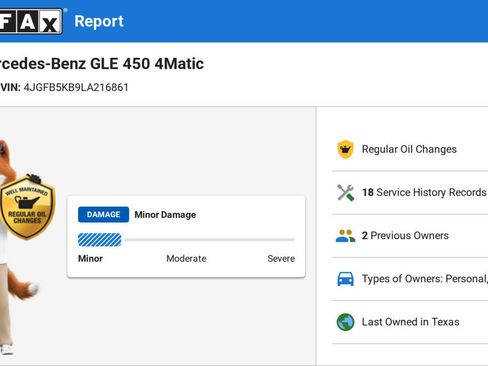This screenshot has width=488, height=366.
Task: Click the Mercedes-Benz GLE 450 4Matic title
Action: pos(101,64)
